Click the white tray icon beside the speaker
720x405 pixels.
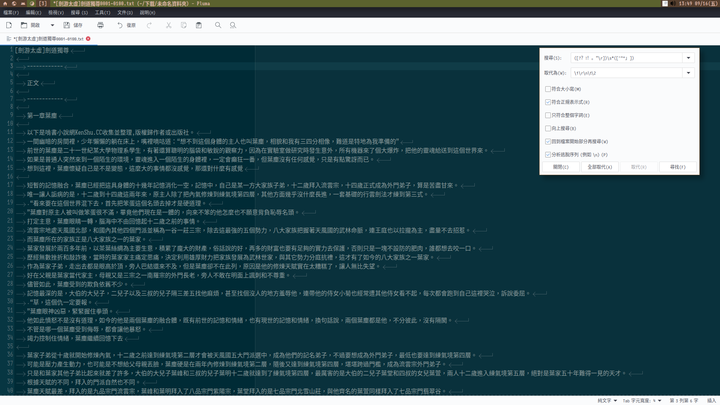(664, 3)
